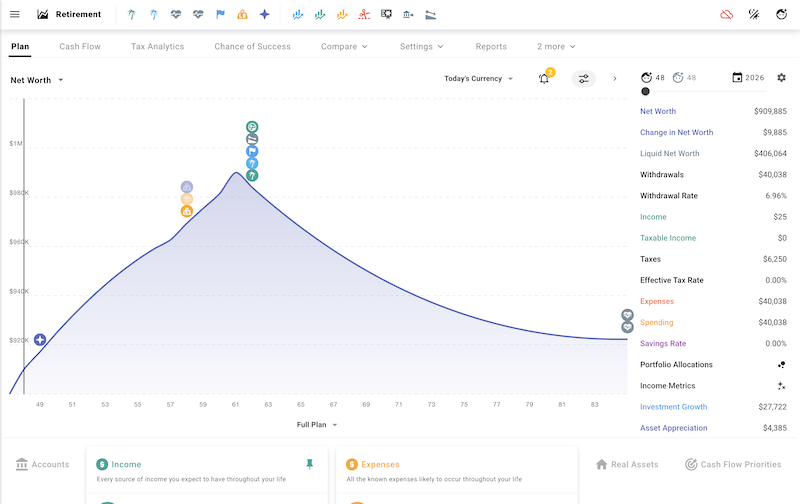This screenshot has width=800, height=504.
Task: Open the Full Plan range dropdown
Action: (316, 425)
